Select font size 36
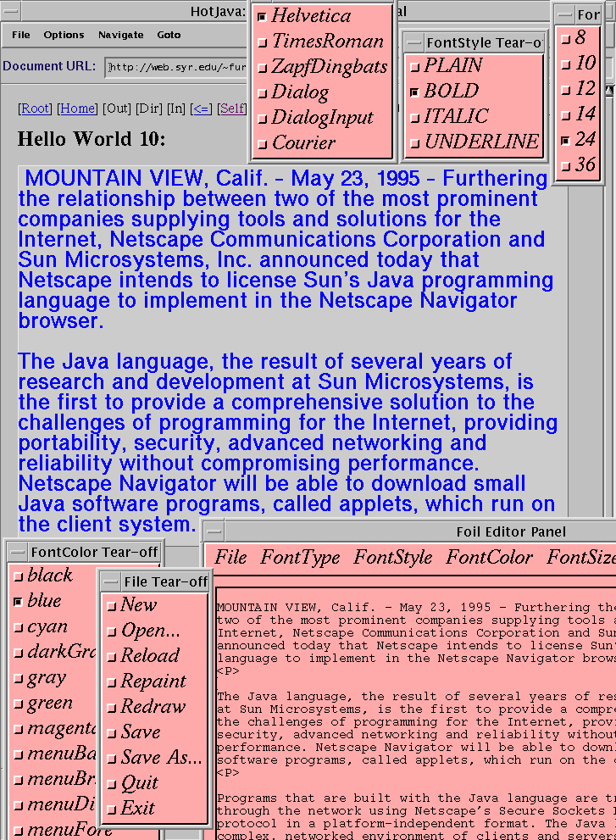This screenshot has height=840, width=616. click(x=579, y=164)
